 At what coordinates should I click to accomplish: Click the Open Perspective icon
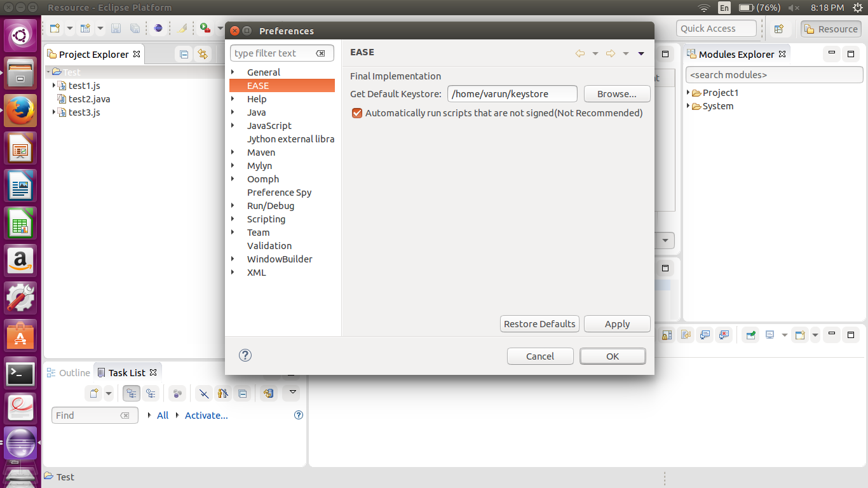point(778,29)
